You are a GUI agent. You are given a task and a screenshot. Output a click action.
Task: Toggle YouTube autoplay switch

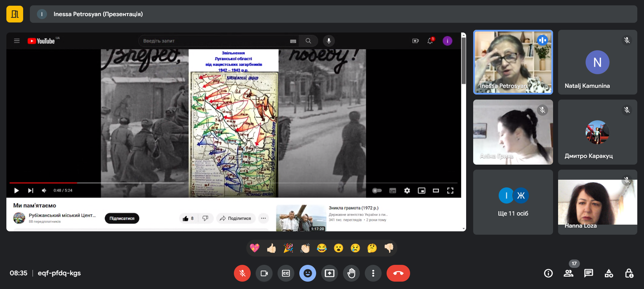pyautogui.click(x=377, y=190)
